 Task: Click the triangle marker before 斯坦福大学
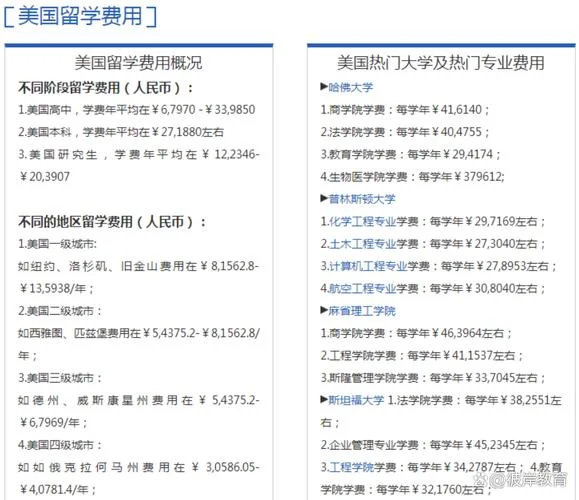324,400
